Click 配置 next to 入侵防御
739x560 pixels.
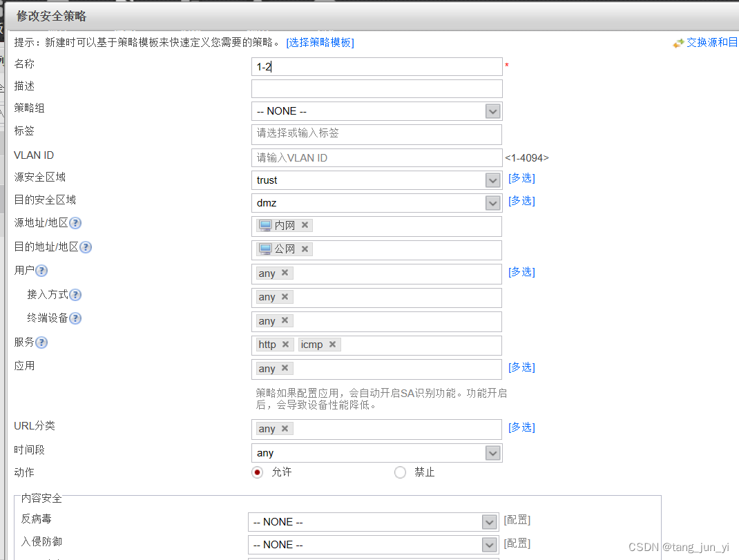(517, 543)
